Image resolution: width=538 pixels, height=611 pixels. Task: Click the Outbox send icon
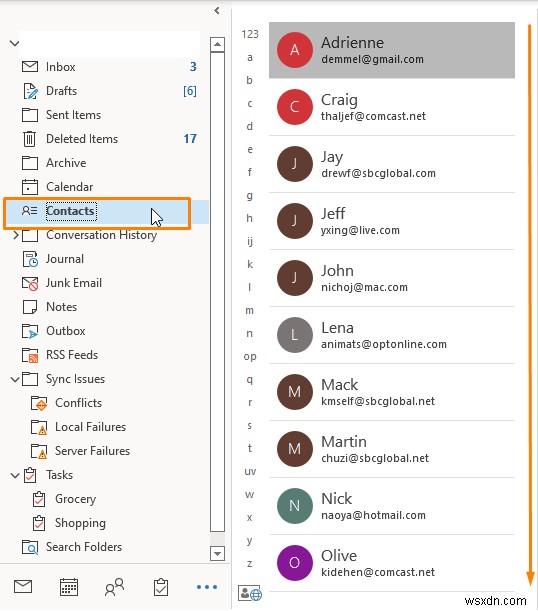[x=30, y=331]
